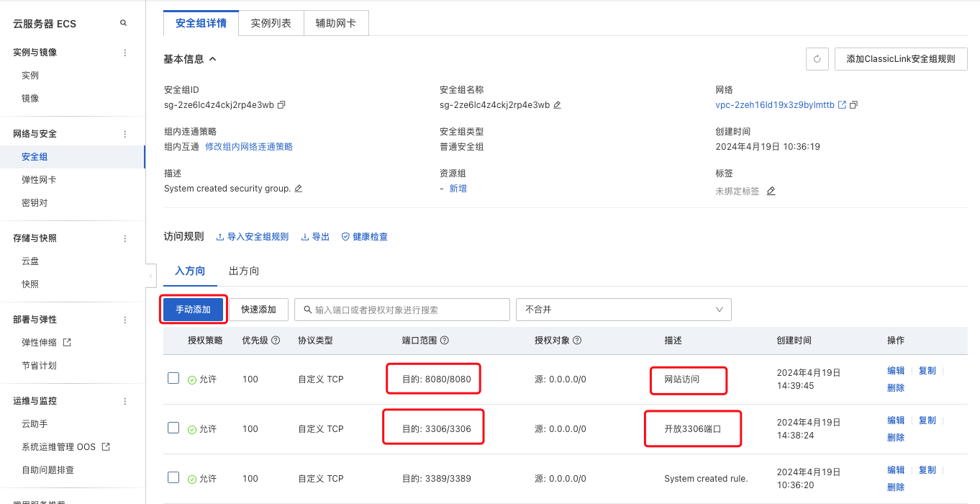Open the VPC external link icon
The height and width of the screenshot is (504, 980).
coord(842,105)
